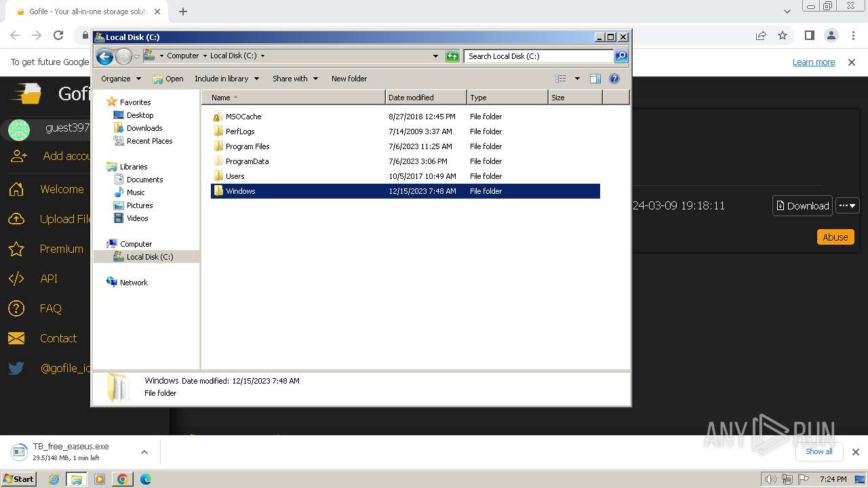Bookmark this page star icon
Viewport: 868px width, 488px height.
[x=783, y=35]
